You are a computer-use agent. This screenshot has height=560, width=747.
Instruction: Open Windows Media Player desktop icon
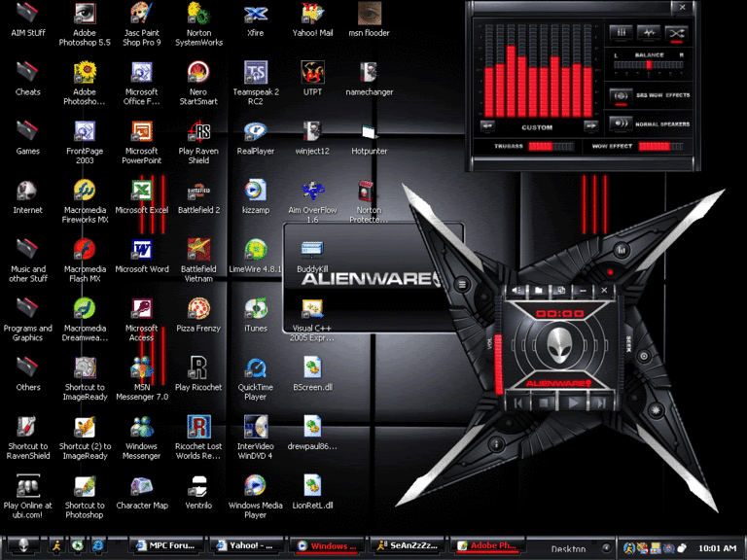click(256, 496)
